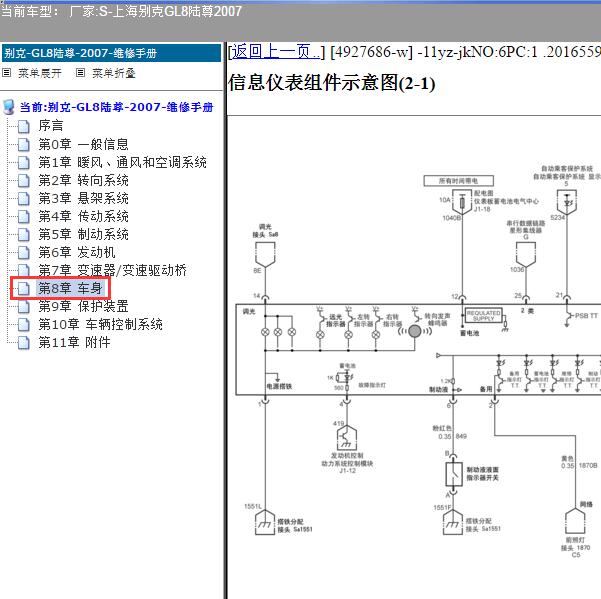
Task: Click the 菜单折叠 list icon
Action: pyautogui.click(x=80, y=72)
